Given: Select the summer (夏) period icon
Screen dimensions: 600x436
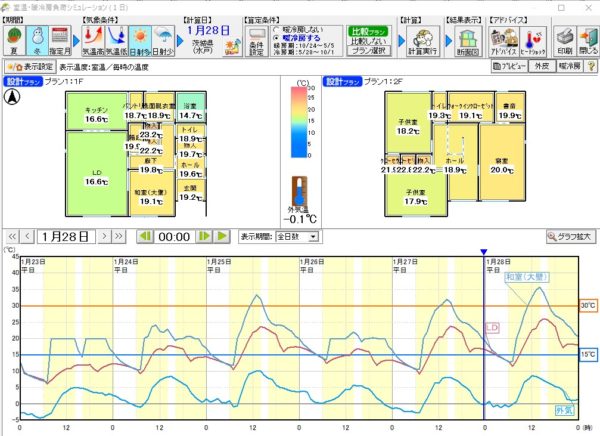Looking at the screenshot, I should click(x=15, y=41).
